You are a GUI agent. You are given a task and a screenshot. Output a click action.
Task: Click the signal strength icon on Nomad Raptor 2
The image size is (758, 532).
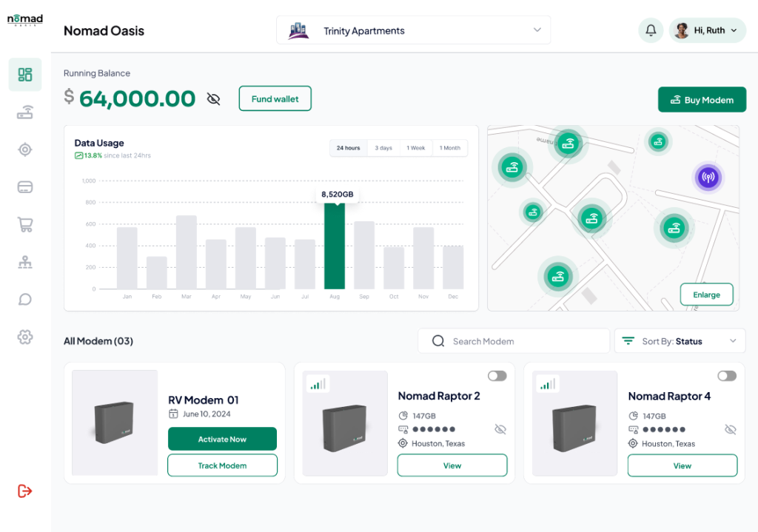tap(318, 384)
